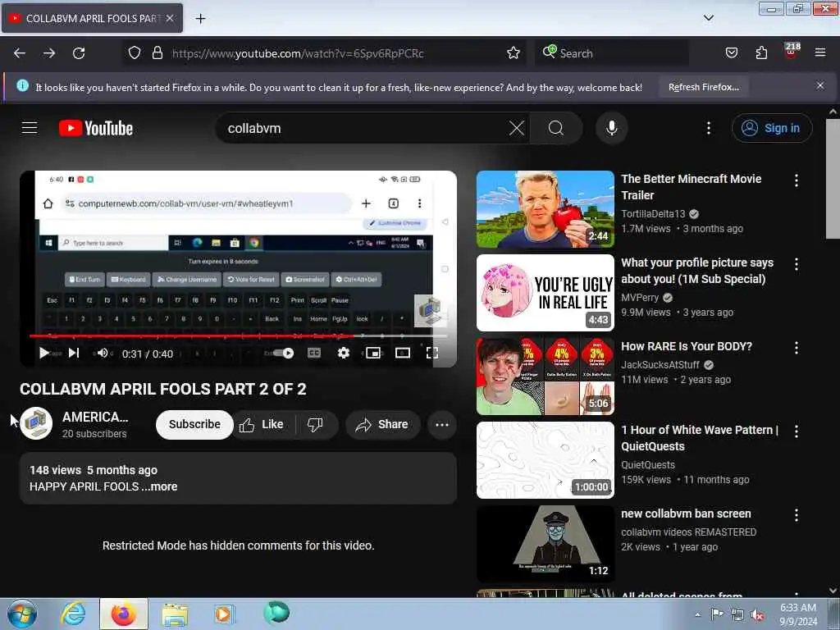840x630 pixels.
Task: Seek on the red video progress bar
Action: pyautogui.click(x=239, y=336)
